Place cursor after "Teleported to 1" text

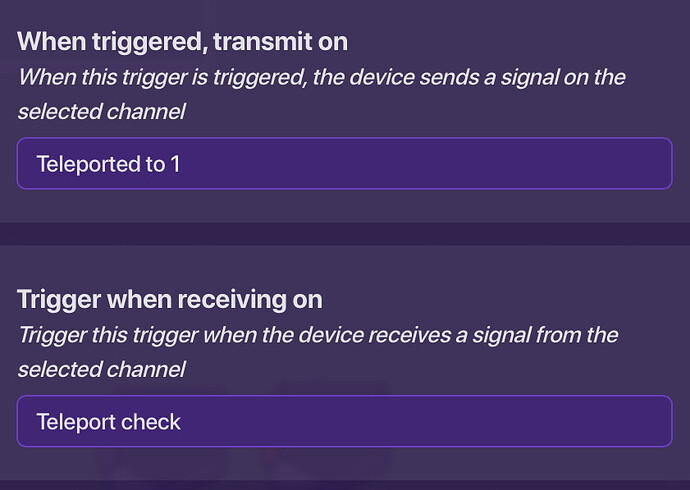(183, 164)
